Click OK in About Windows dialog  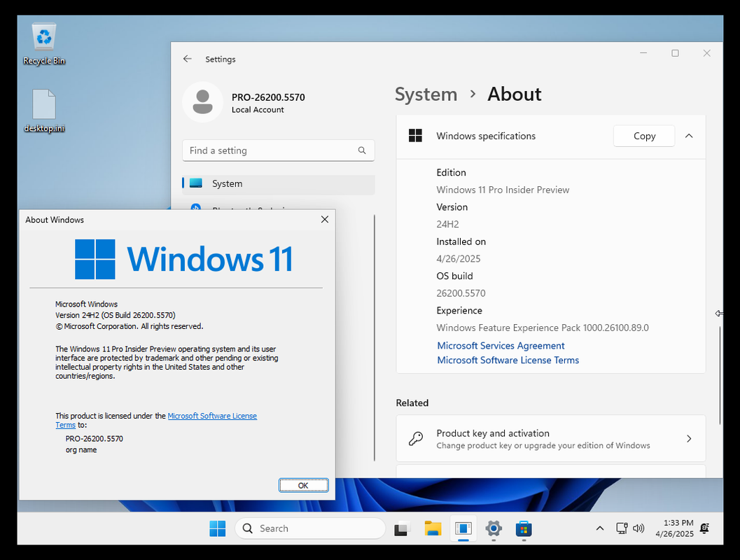click(x=303, y=486)
